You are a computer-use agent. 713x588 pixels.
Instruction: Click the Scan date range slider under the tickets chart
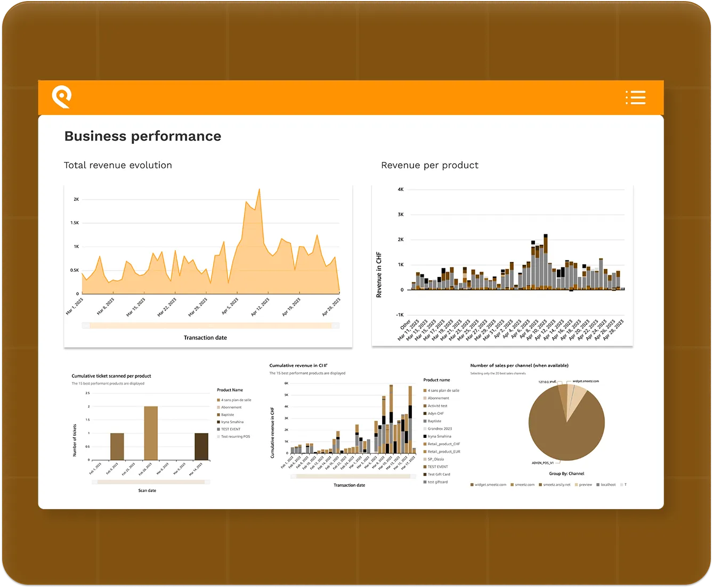[151, 482]
